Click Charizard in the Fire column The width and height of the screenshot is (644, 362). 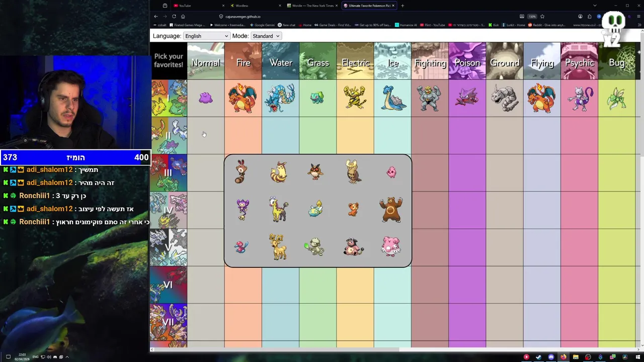click(x=243, y=98)
